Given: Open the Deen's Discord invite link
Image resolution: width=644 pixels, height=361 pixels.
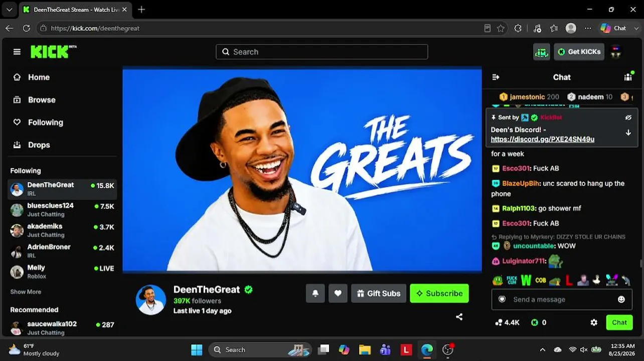Looking at the screenshot, I should pyautogui.click(x=542, y=139).
